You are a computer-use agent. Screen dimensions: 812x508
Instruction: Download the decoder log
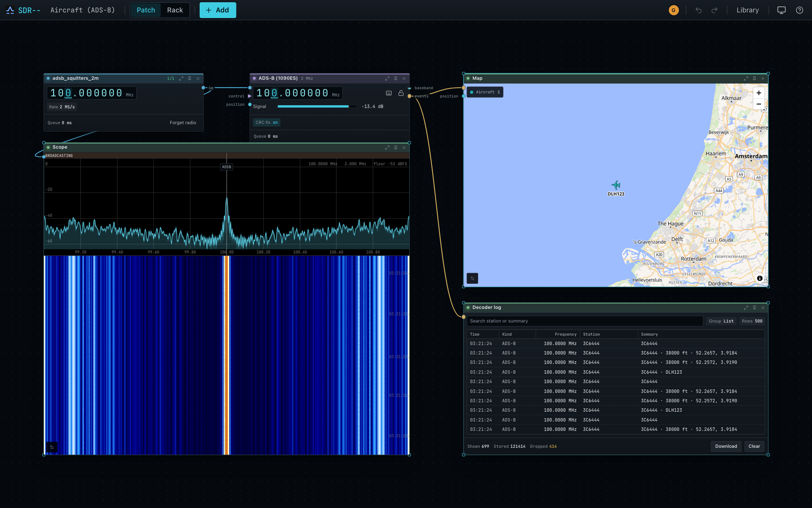[x=726, y=446]
